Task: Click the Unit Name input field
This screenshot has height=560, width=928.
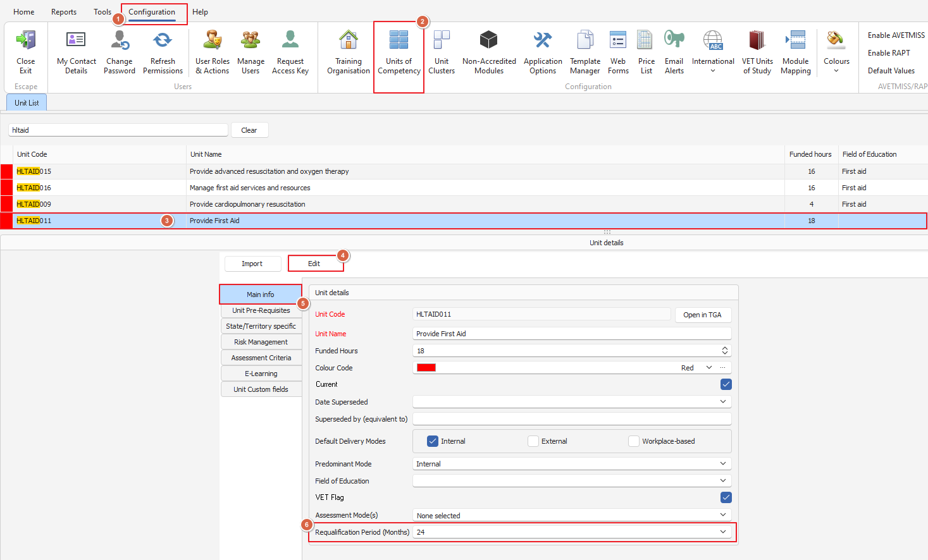Action: [x=572, y=334]
